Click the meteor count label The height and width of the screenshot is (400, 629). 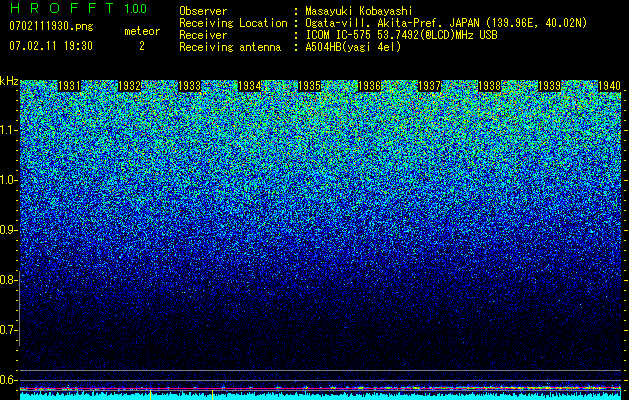click(142, 31)
